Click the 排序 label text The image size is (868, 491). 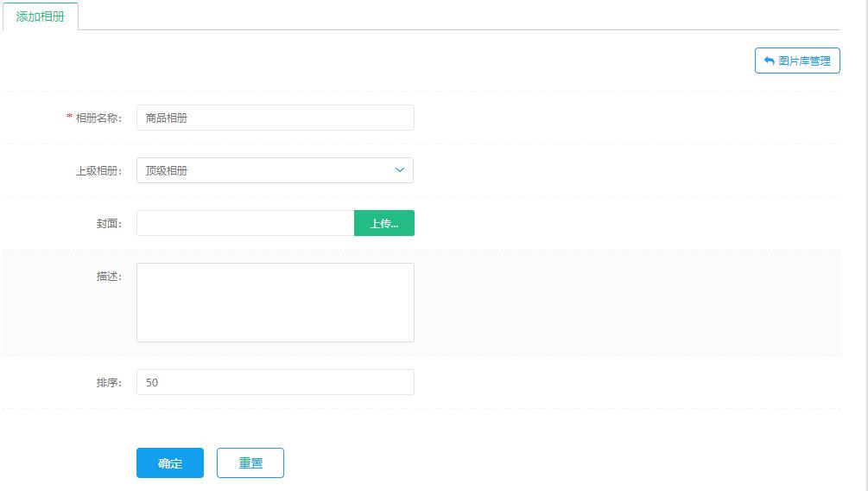click(109, 383)
